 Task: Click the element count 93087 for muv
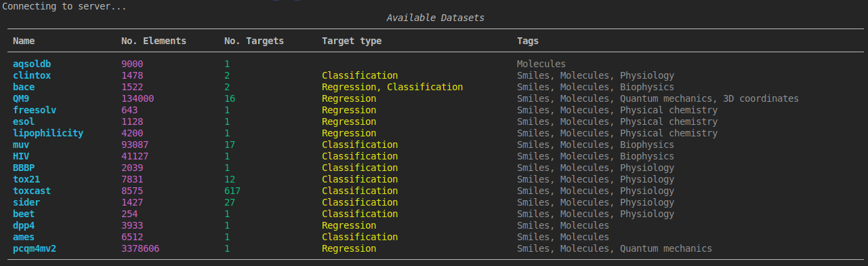pyautogui.click(x=135, y=145)
